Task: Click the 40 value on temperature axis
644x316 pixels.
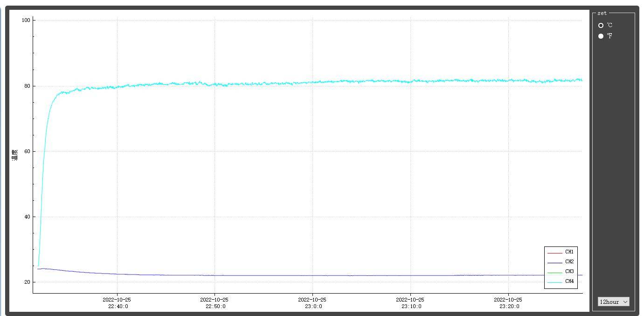Action: 27,217
